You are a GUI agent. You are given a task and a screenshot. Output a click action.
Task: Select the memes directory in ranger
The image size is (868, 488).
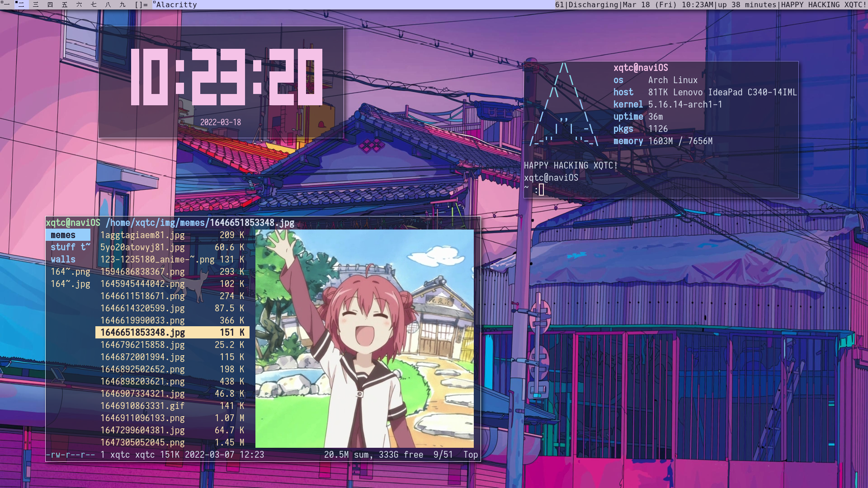tap(68, 235)
